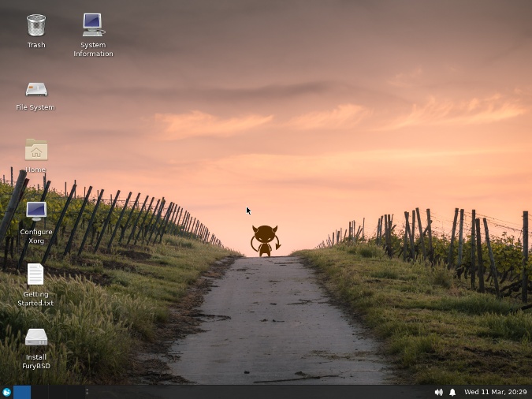Click the 'System Information' text label
This screenshot has width=532, height=399.
click(93, 50)
